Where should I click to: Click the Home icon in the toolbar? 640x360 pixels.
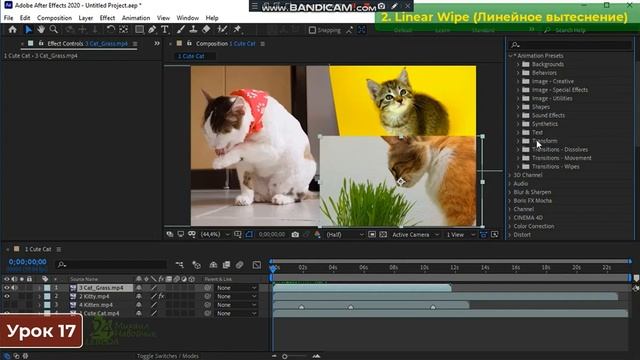(13, 29)
